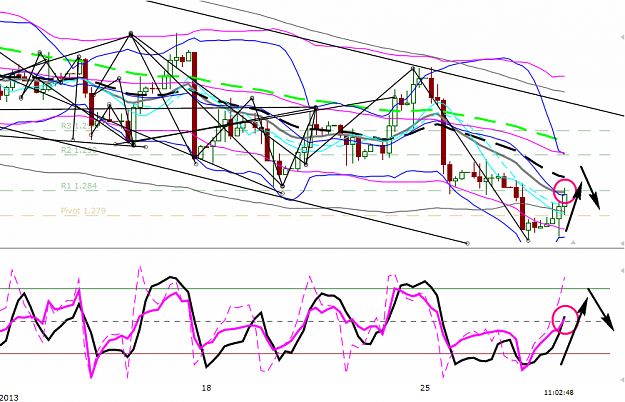The width and height of the screenshot is (625, 402).
Task: Click the 11:02:48 time stamp
Action: pos(559,392)
